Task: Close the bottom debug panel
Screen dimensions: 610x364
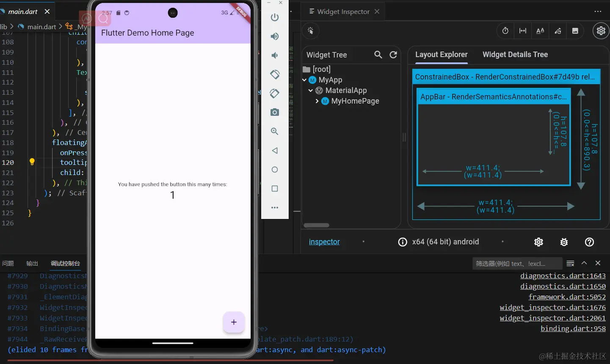Action: point(598,263)
